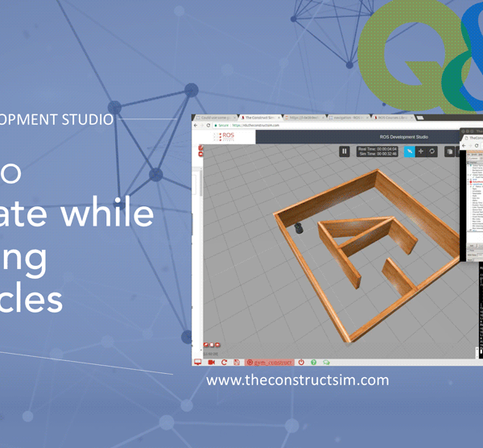Click the ROS logo in page header

pyautogui.click(x=225, y=137)
